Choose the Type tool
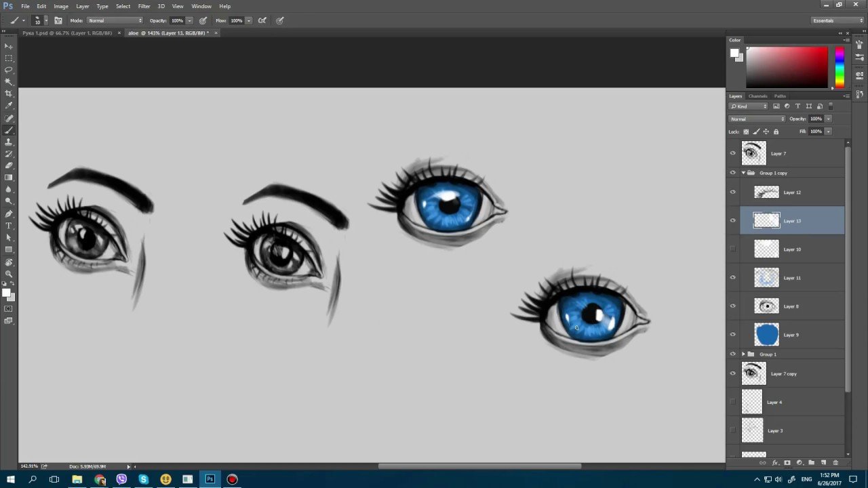 pos(9,226)
